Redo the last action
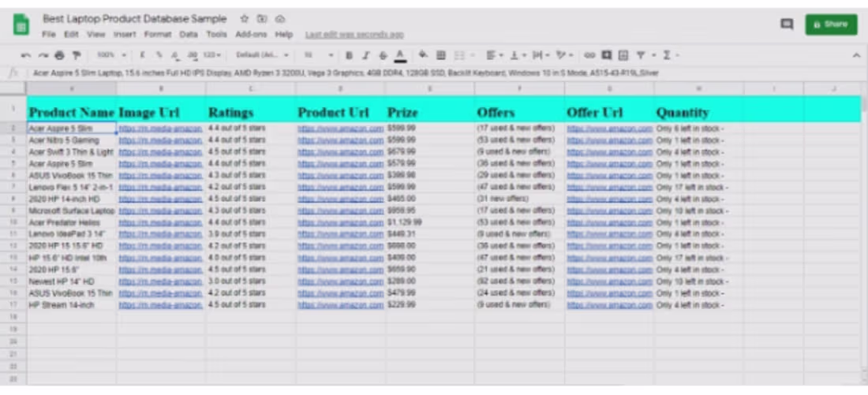 tap(43, 55)
